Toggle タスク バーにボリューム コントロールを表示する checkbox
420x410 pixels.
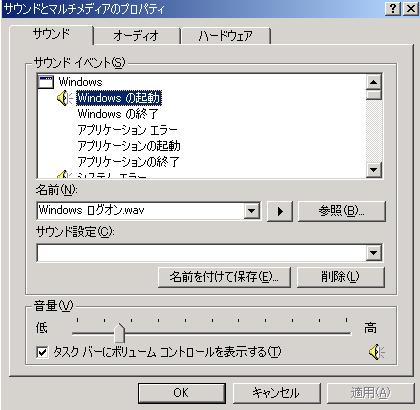[x=42, y=352]
